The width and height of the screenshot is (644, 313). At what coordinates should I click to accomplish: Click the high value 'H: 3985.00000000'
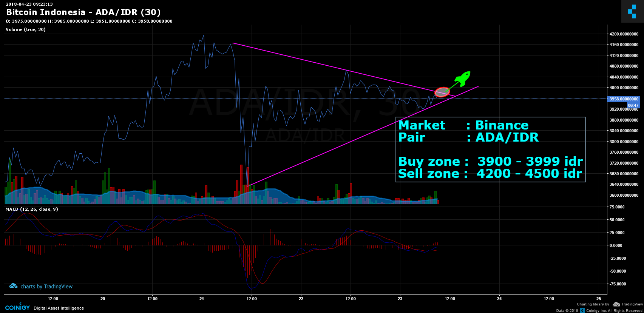68,21
